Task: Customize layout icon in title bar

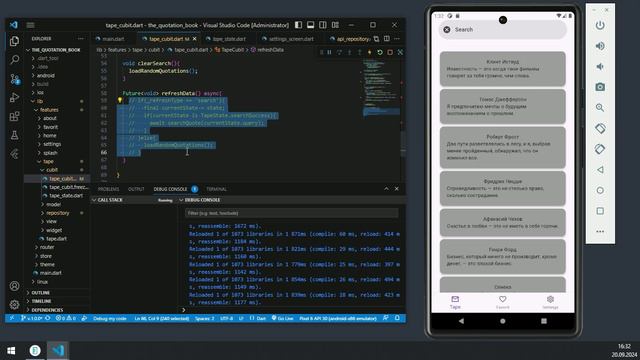Action: click(335, 25)
